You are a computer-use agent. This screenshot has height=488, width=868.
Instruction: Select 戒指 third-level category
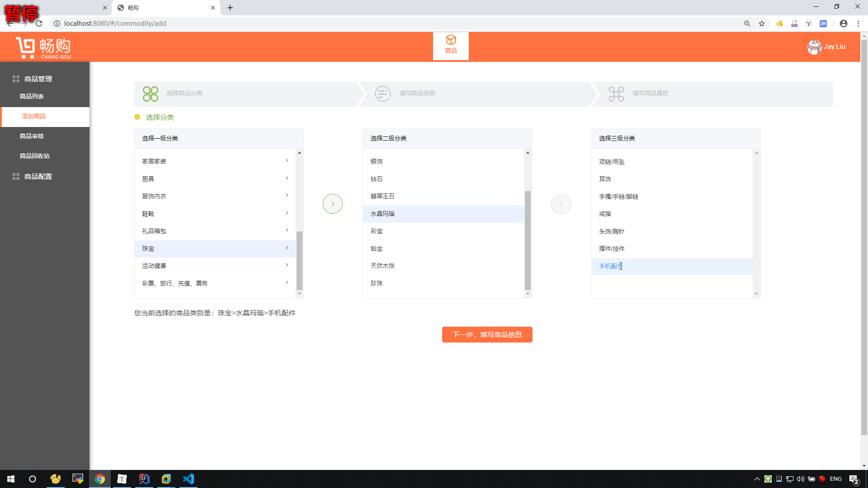pos(672,214)
